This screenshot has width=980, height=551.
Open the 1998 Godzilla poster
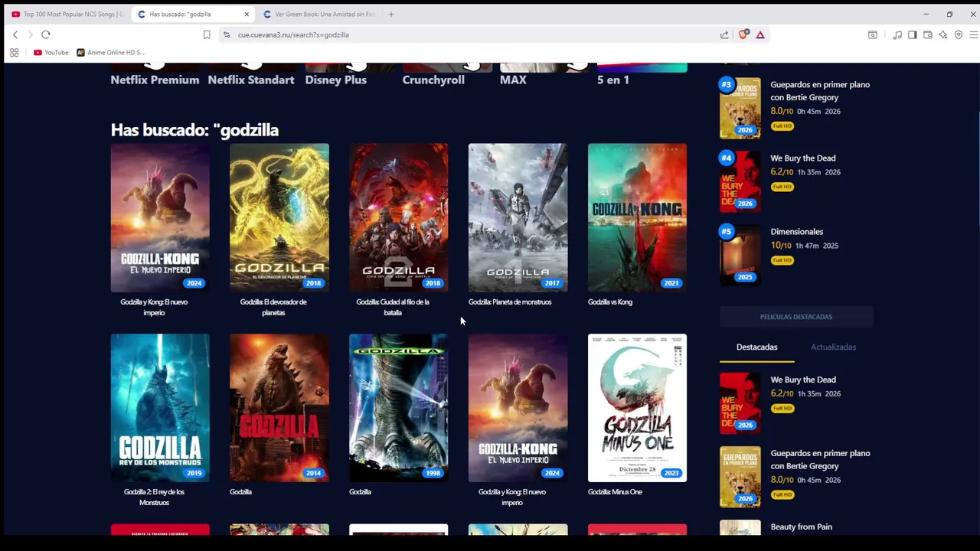[x=399, y=408]
